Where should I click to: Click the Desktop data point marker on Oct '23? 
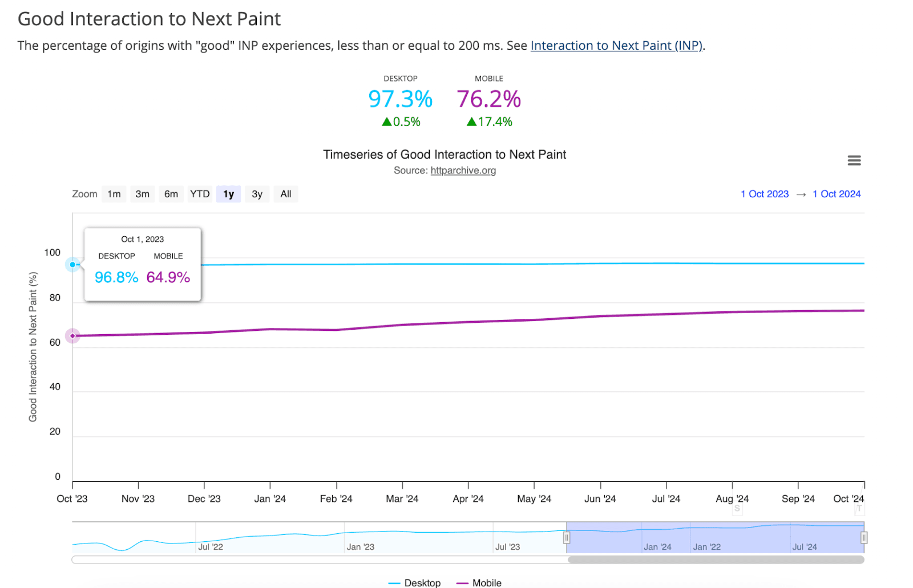[x=73, y=264]
